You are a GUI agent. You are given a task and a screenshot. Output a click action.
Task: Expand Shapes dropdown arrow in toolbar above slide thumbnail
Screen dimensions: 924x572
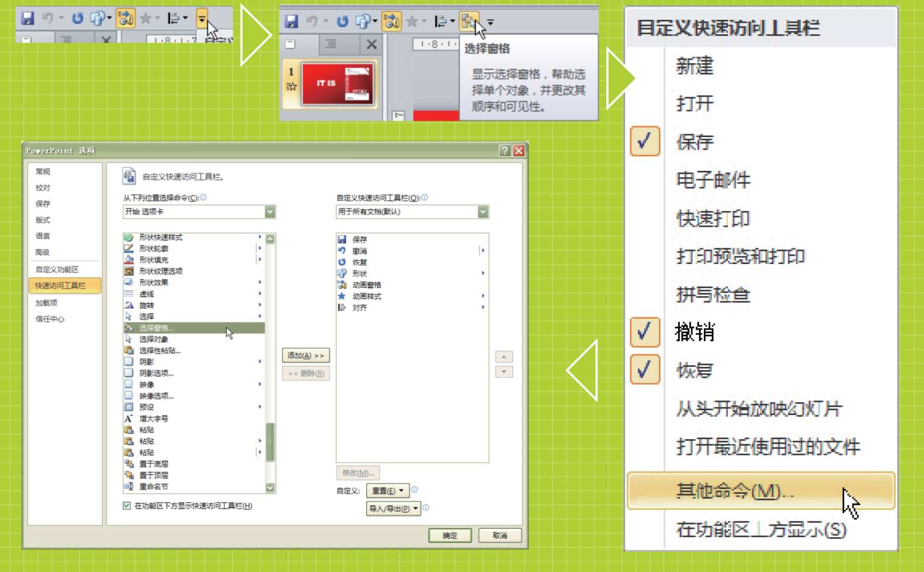pos(375,22)
